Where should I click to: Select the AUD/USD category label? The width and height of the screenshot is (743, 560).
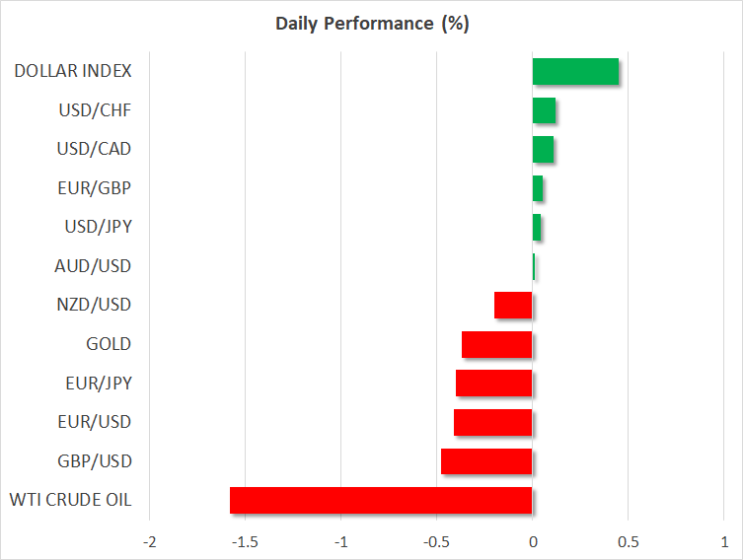94,266
